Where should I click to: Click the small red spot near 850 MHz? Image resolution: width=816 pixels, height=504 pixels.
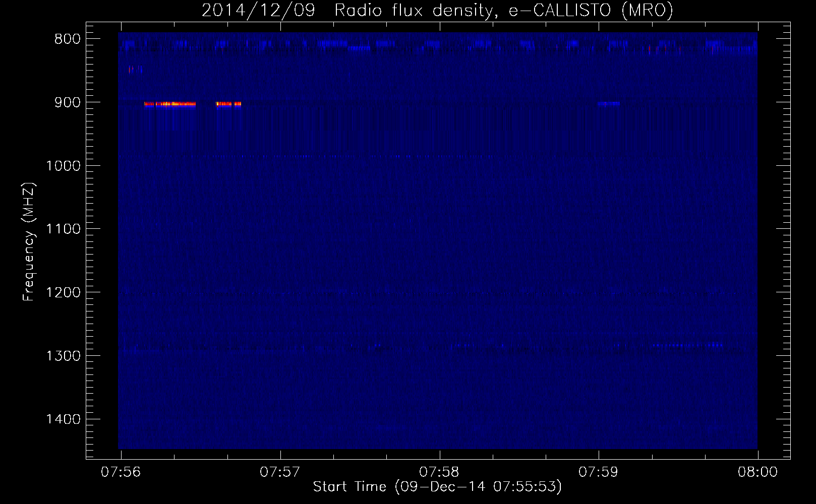point(131,69)
